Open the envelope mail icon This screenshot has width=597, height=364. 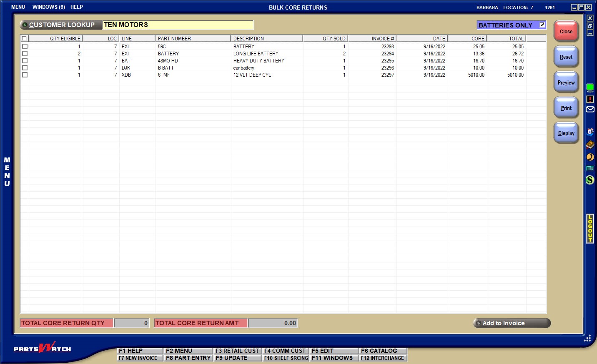click(x=590, y=110)
